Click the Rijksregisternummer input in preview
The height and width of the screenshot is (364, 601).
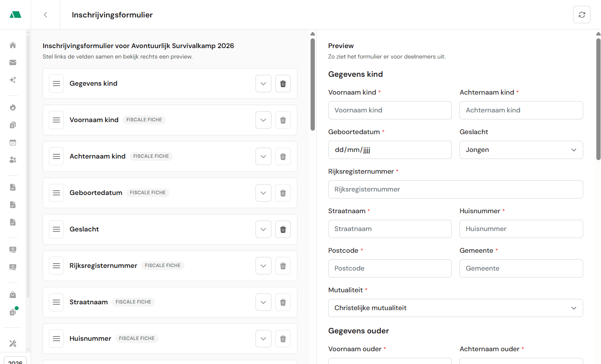pyautogui.click(x=456, y=190)
